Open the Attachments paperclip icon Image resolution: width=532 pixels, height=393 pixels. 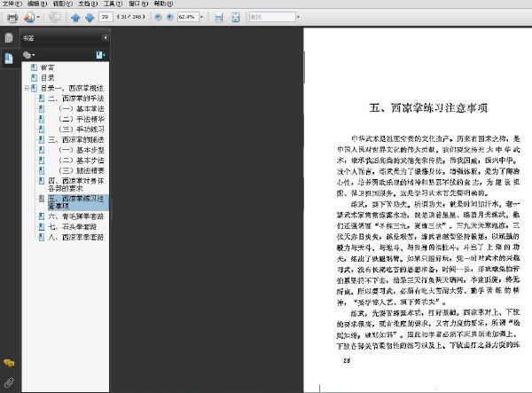click(9, 383)
